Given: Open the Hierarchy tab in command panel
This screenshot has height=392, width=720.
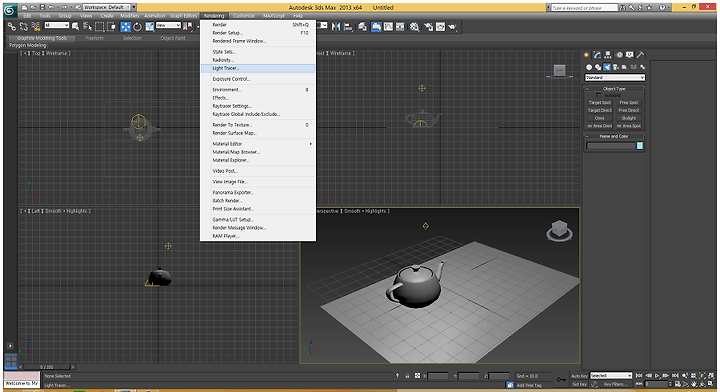Looking at the screenshot, I should 608,55.
